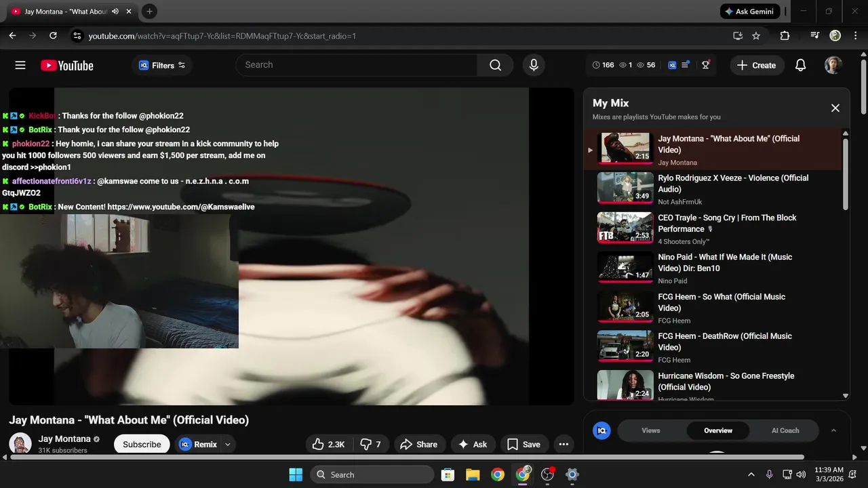Click the Ask button with sparkle icon
The width and height of the screenshot is (868, 488).
[473, 444]
